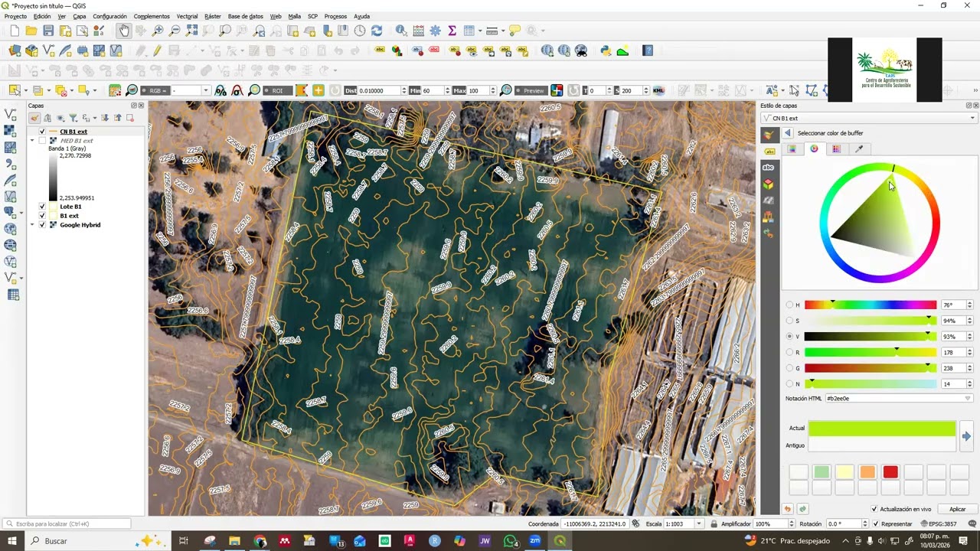This screenshot has width=980, height=551.
Task: Open the Python console icon
Action: click(606, 51)
